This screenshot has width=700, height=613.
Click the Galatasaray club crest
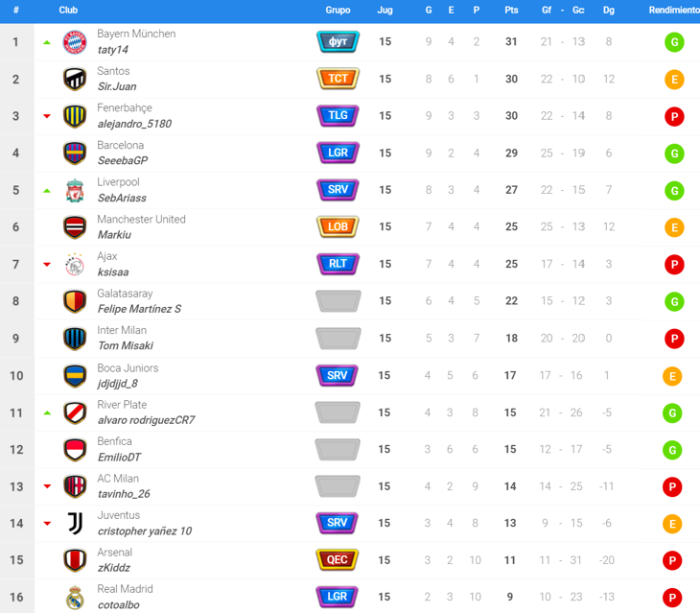pos(75,302)
